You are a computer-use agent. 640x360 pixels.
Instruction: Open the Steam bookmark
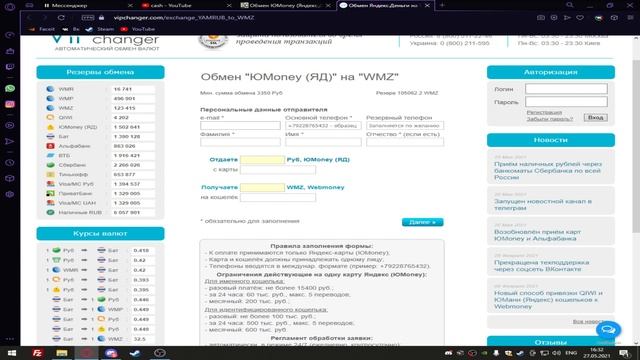click(x=100, y=29)
